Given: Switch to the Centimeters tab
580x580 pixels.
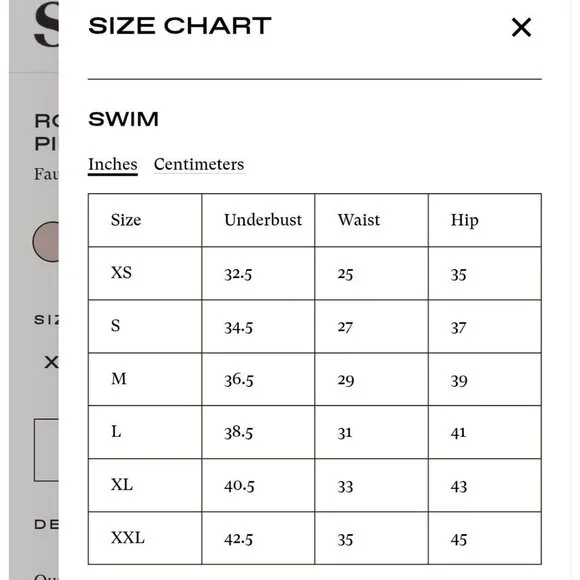Looking at the screenshot, I should click(199, 164).
